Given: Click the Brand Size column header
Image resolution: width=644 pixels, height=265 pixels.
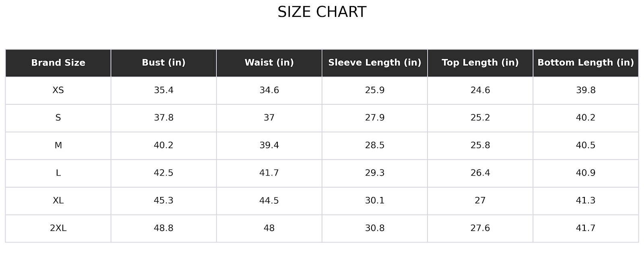Looking at the screenshot, I should (x=58, y=63).
